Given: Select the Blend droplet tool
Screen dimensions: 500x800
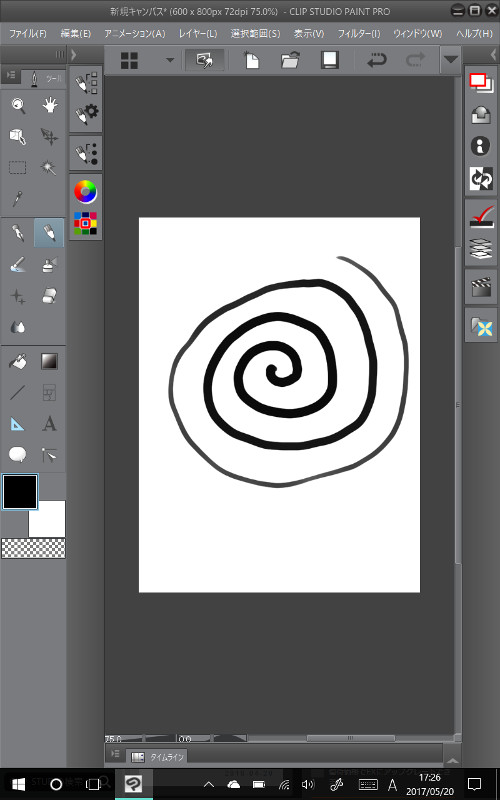Looking at the screenshot, I should pos(18,327).
